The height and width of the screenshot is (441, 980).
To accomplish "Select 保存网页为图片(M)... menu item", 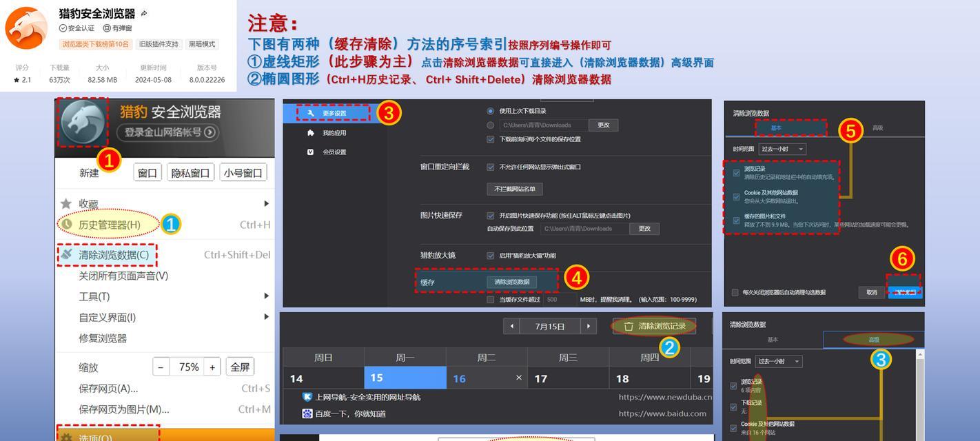I will tap(165, 409).
